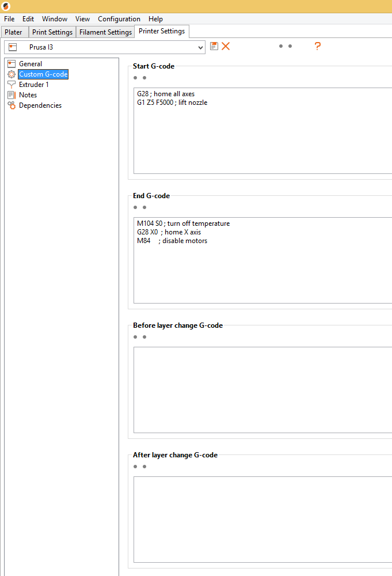Open the orange question mark help icon
Screen dimensions: 392x576
coord(318,46)
